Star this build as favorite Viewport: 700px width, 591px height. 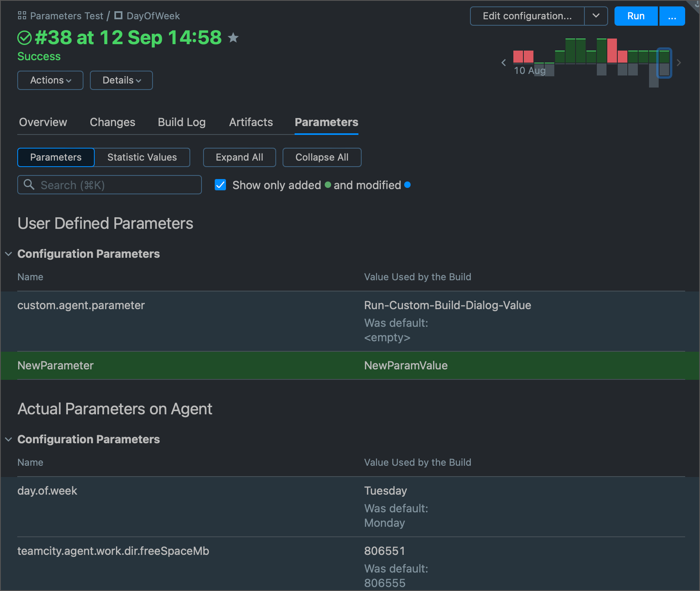pos(233,37)
